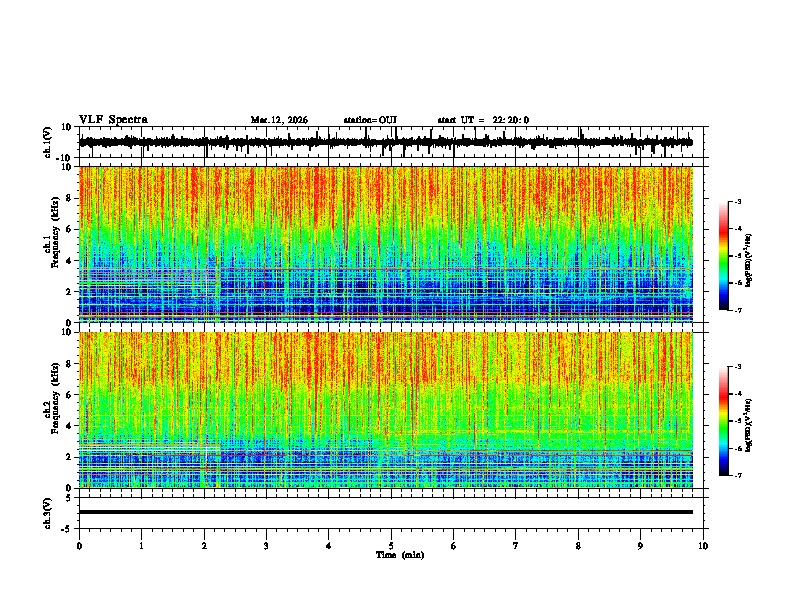Click the "station=OUI" header text
Image resolution: width=792 pixels, height=612 pixels.
[370, 120]
